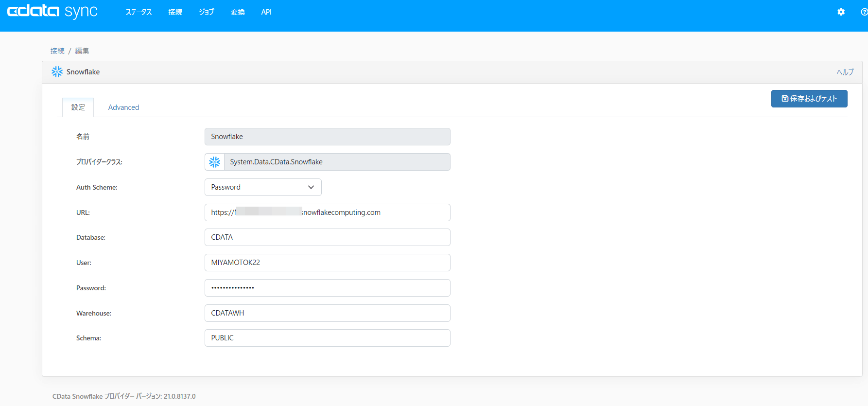Click the 編集 breadcrumb text
The width and height of the screenshot is (868, 406).
point(82,51)
